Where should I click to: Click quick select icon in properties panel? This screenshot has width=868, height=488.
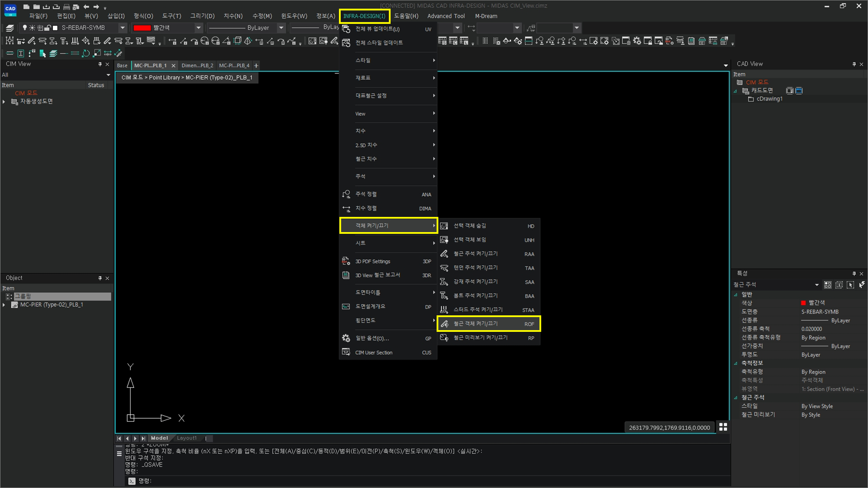pos(828,285)
